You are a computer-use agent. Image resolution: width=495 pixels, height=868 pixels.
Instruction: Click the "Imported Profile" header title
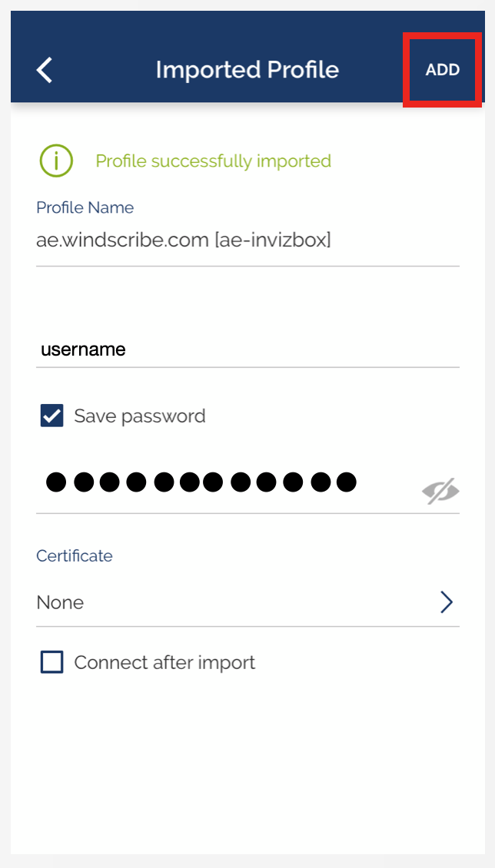247,70
